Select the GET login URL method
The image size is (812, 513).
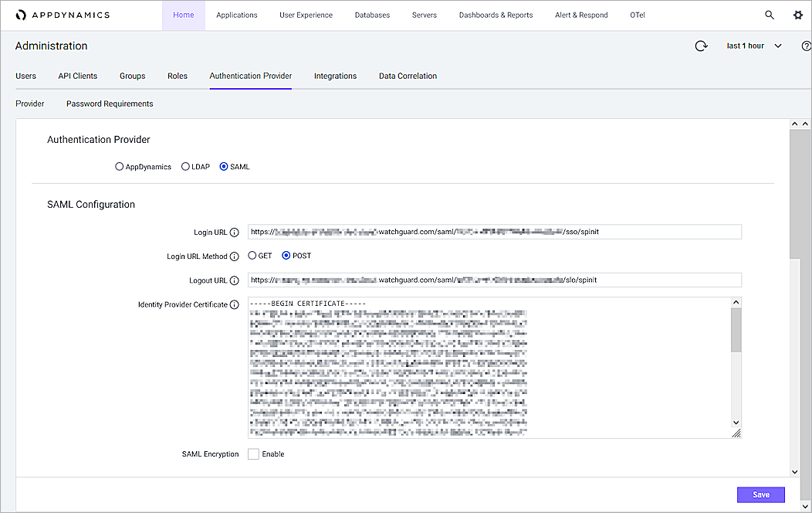click(x=252, y=255)
